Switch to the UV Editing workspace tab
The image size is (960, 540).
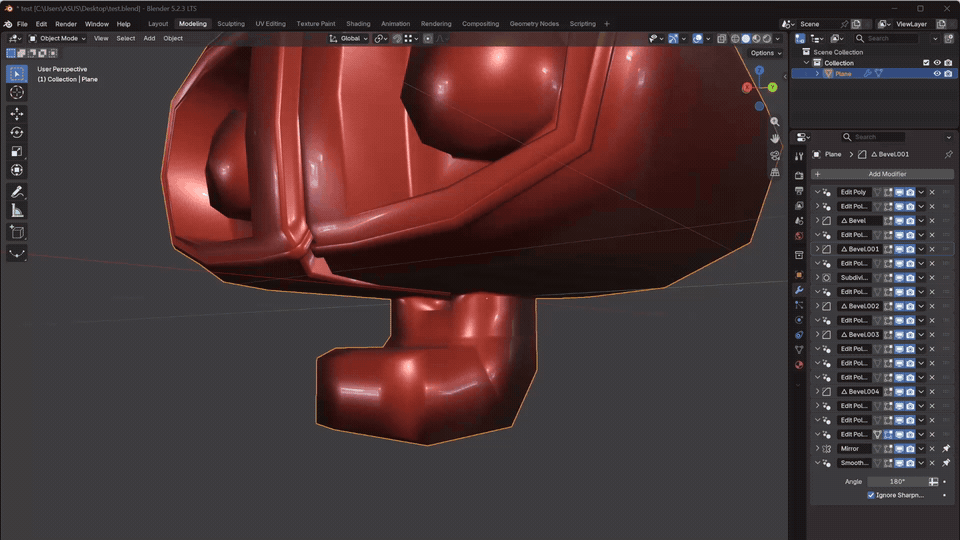271,24
